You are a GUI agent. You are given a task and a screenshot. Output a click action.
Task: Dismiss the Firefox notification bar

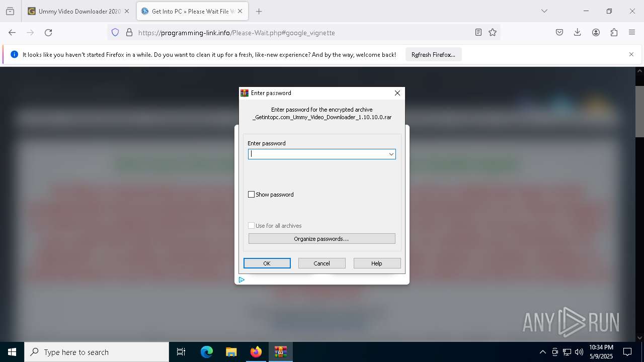click(631, 55)
